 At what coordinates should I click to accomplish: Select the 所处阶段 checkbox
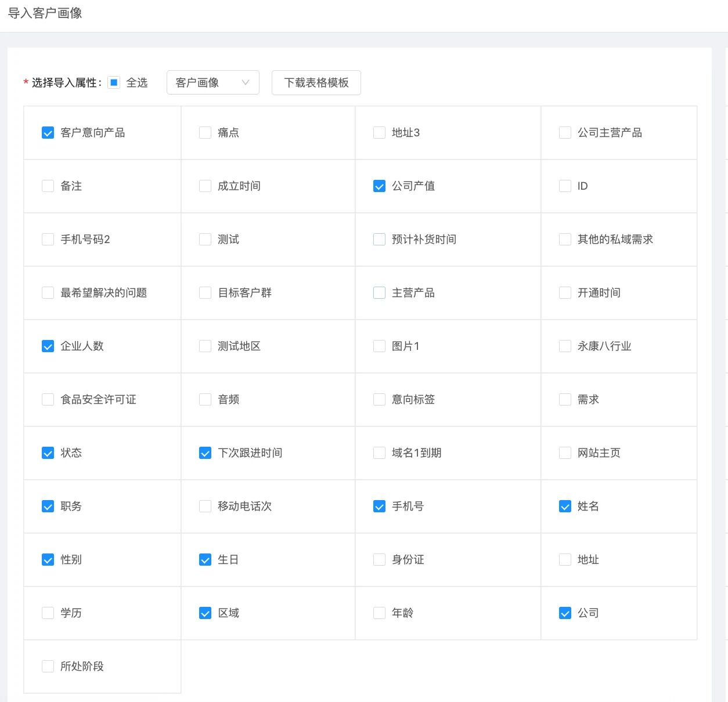[48, 667]
